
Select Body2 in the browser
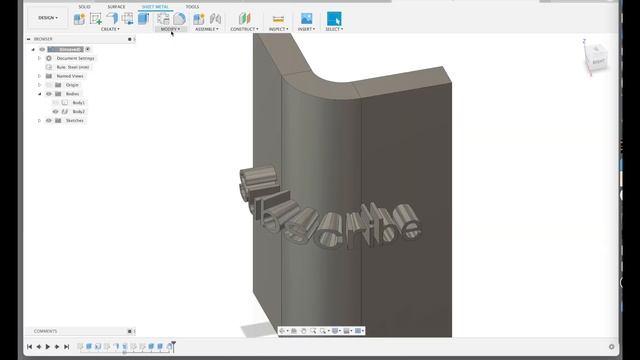pos(78,111)
